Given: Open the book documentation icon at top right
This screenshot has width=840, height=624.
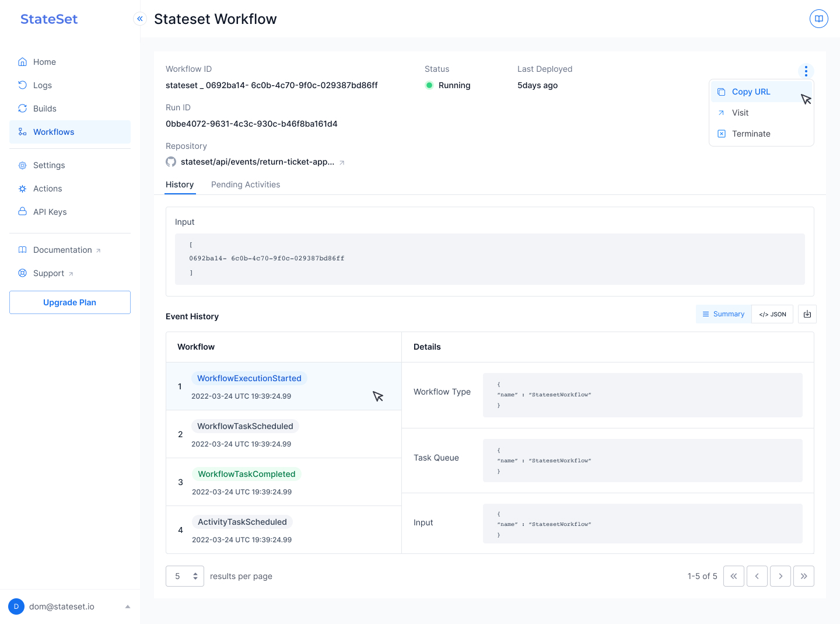Looking at the screenshot, I should tap(819, 19).
